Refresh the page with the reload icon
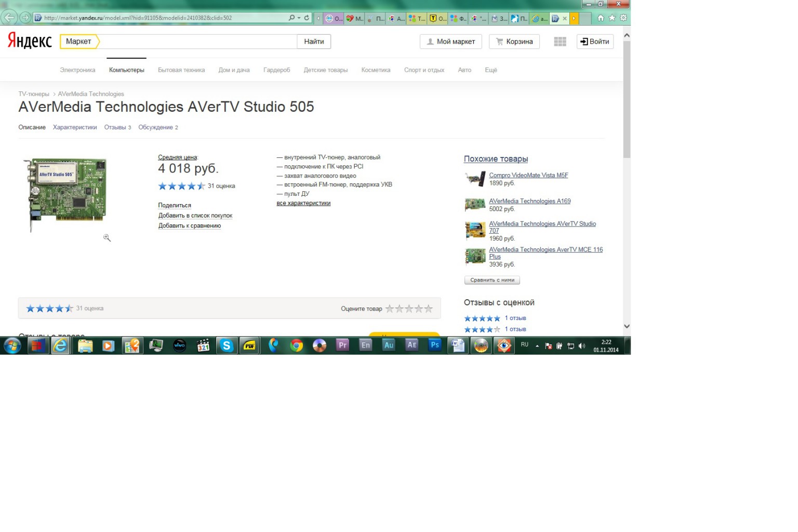The image size is (798, 532). point(307,18)
